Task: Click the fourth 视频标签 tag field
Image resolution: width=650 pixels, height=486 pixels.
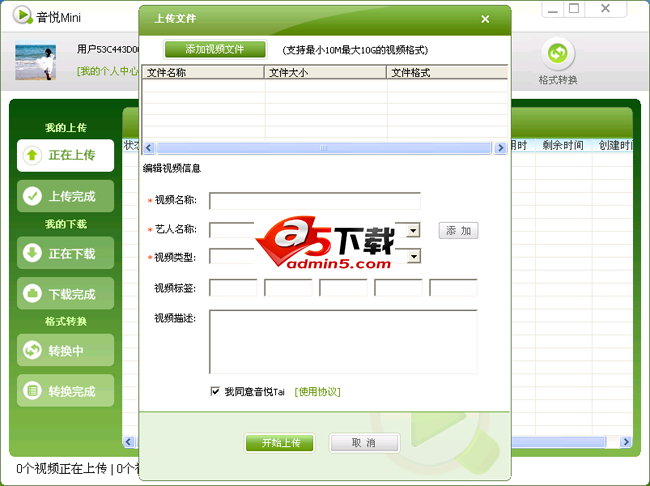Action: click(398, 287)
